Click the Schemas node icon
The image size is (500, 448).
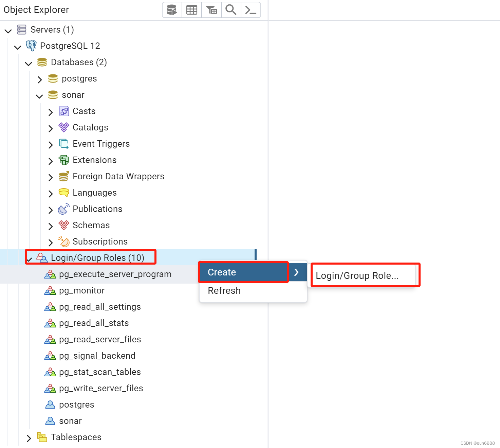coord(64,225)
